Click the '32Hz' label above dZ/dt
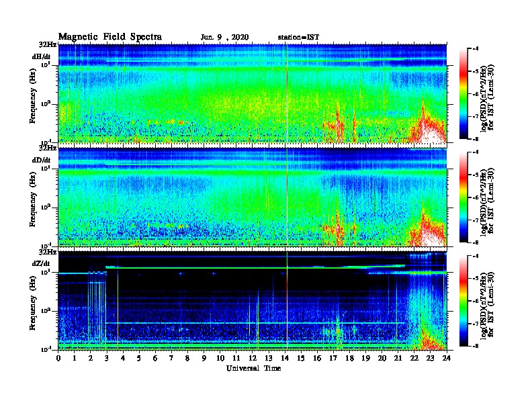532x411 pixels. [x=48, y=252]
